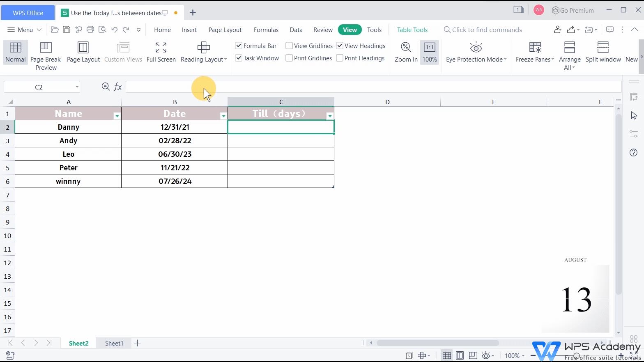Open the Menu button
The width and height of the screenshot is (644, 362).
click(25, 30)
